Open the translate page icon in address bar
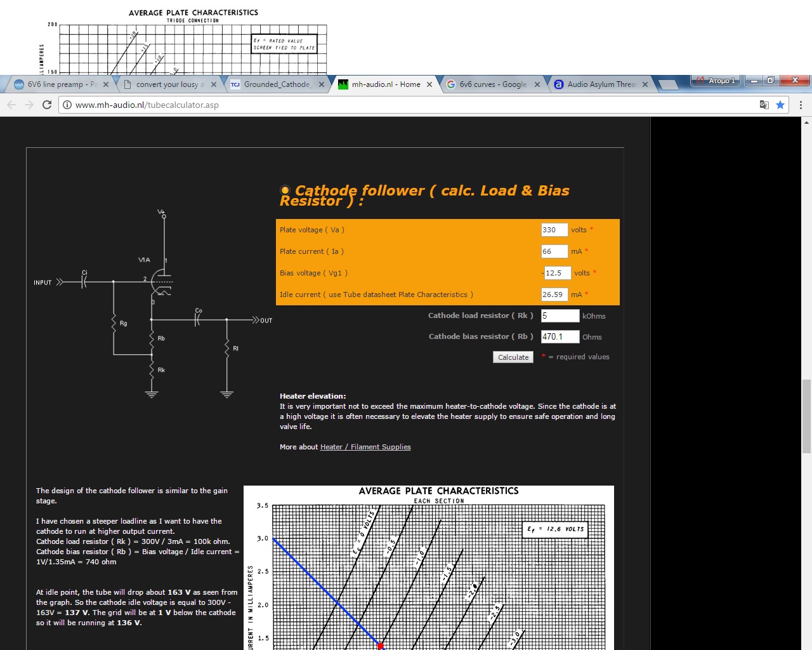Viewport: 812px width, 650px height. click(764, 105)
